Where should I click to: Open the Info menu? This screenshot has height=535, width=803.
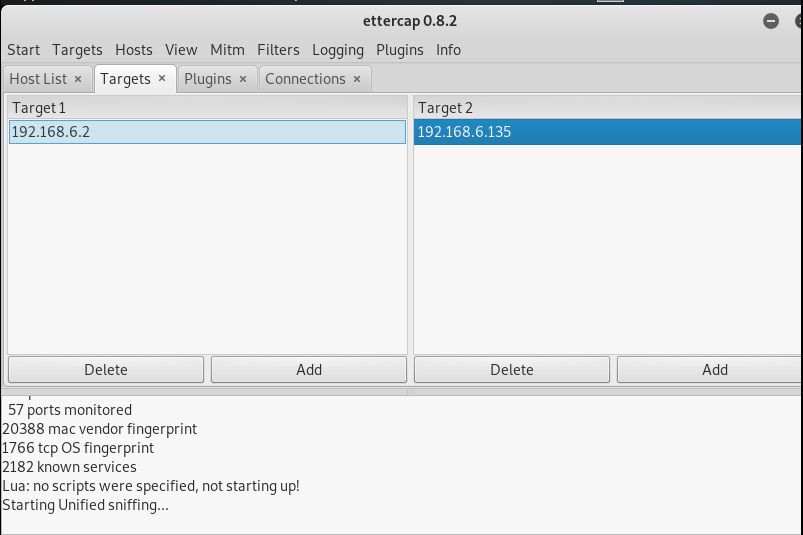click(x=448, y=50)
